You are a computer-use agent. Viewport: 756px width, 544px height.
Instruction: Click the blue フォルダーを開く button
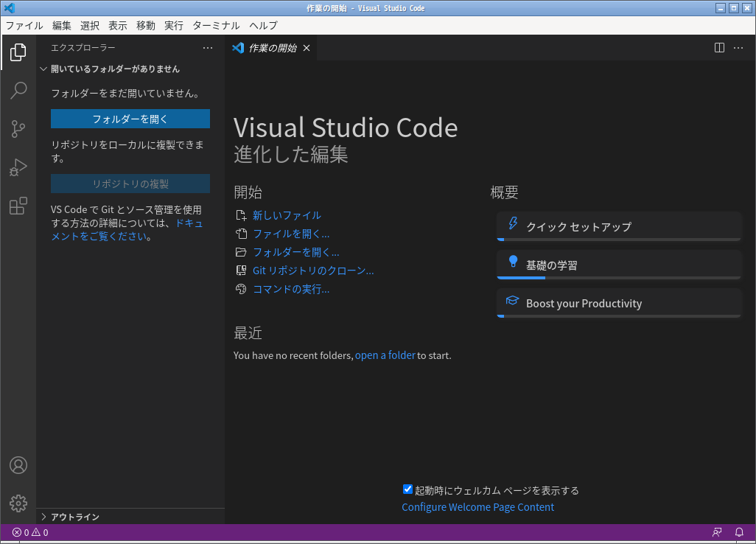pos(130,119)
